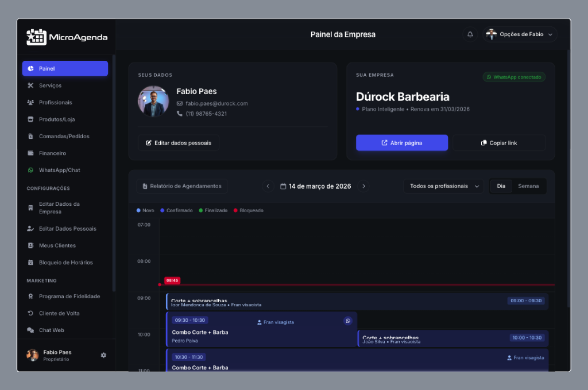The height and width of the screenshot is (390, 588).
Task: Click the settings gear next to Fabio Paes
Action: coord(103,355)
